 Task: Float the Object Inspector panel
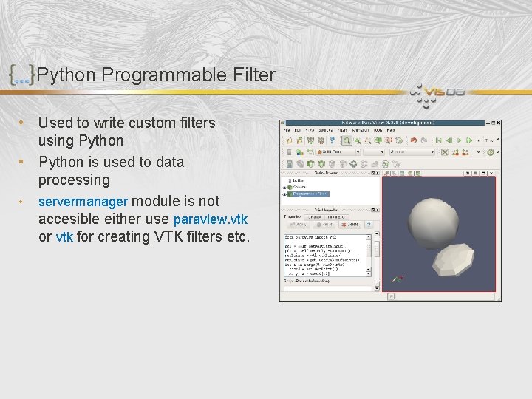(x=373, y=210)
